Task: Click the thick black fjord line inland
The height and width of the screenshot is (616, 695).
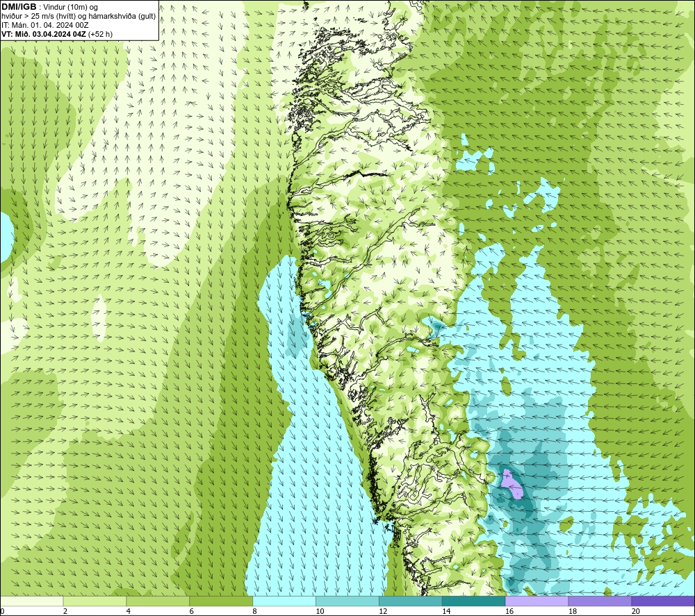Action: (366, 174)
